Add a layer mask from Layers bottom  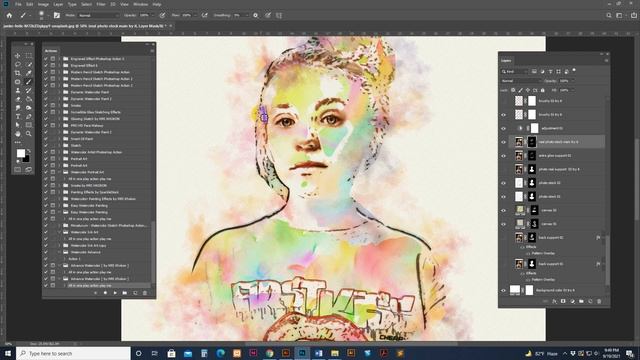[563, 301]
